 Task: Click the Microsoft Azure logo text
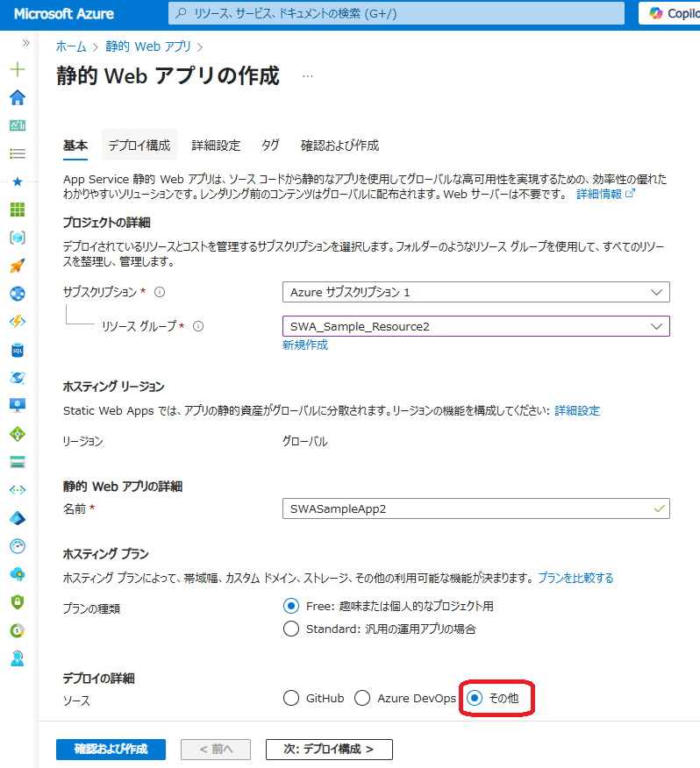[x=64, y=14]
